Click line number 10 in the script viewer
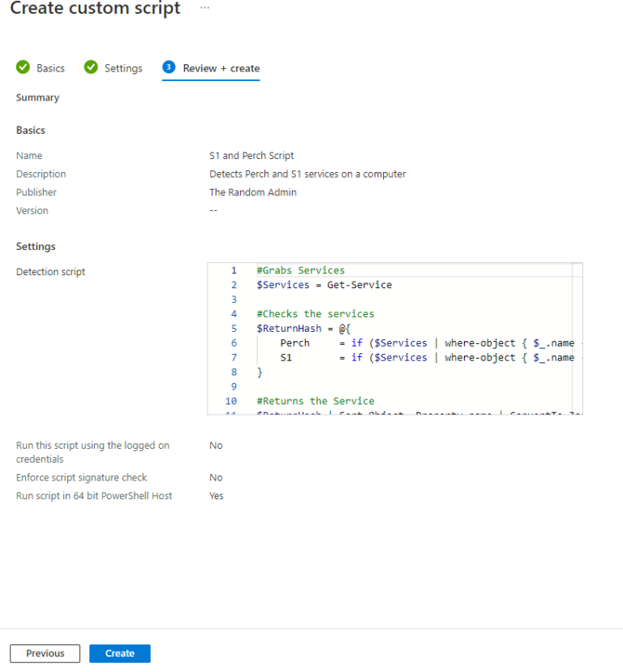 [231, 401]
